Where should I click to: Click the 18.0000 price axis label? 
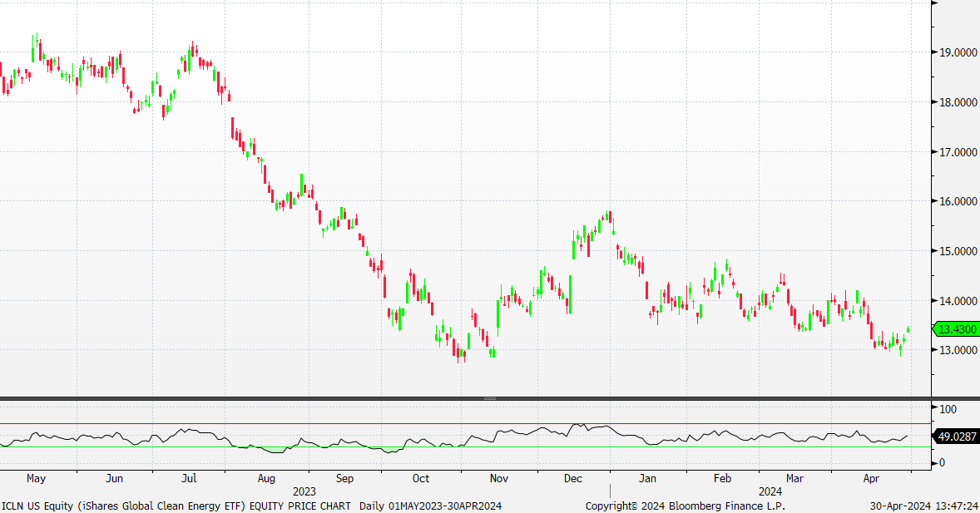point(958,101)
